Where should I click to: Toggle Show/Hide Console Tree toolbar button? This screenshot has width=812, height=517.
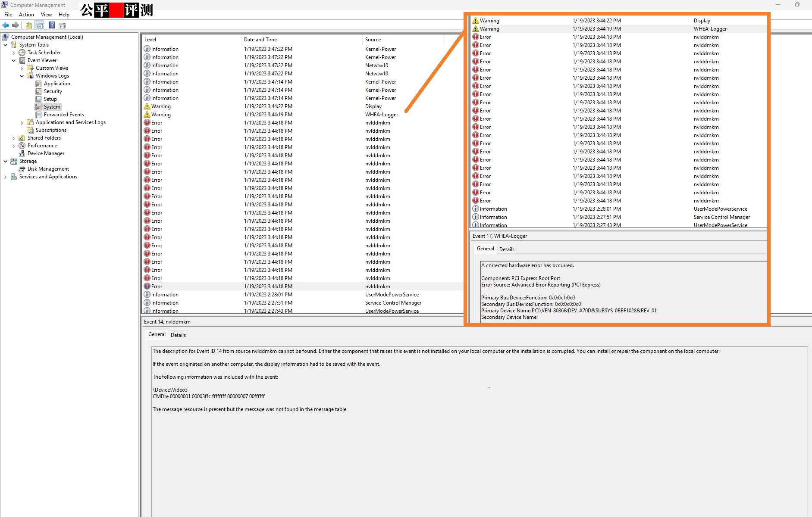click(x=39, y=25)
